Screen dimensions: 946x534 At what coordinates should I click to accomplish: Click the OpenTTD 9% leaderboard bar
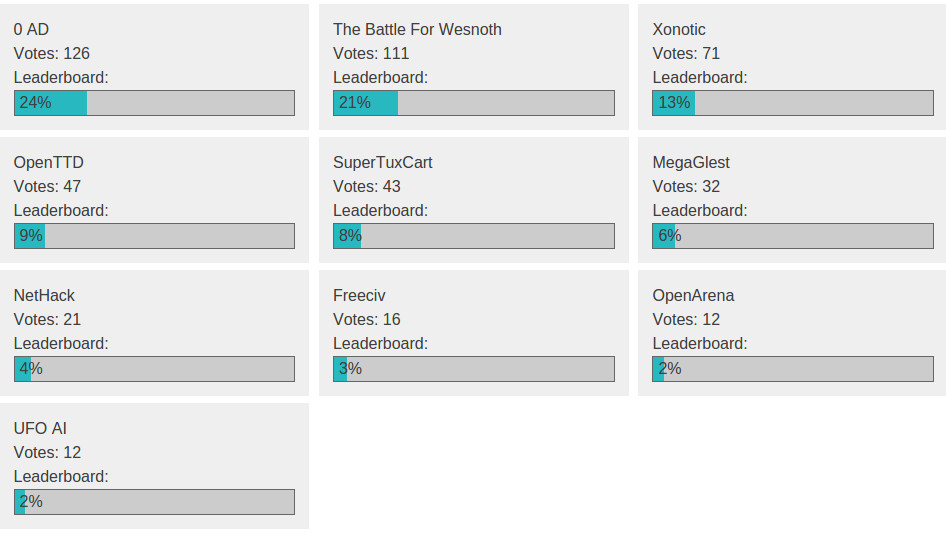coord(154,236)
